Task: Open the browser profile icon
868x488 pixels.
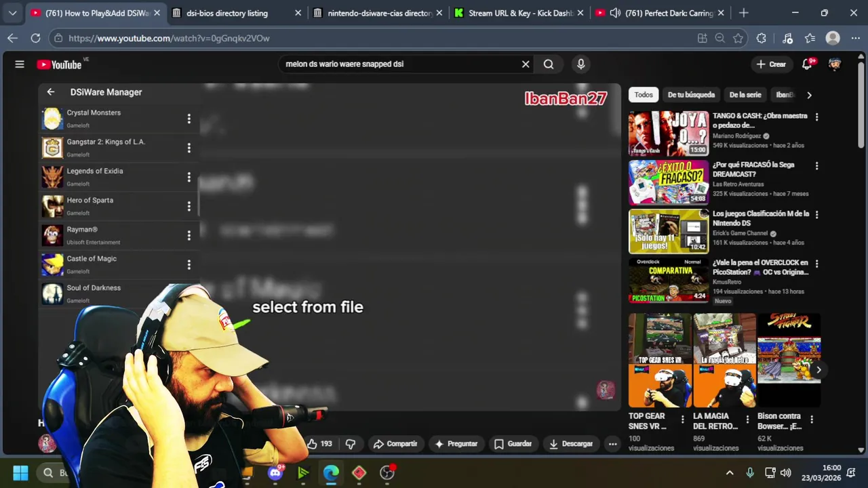Action: point(833,38)
